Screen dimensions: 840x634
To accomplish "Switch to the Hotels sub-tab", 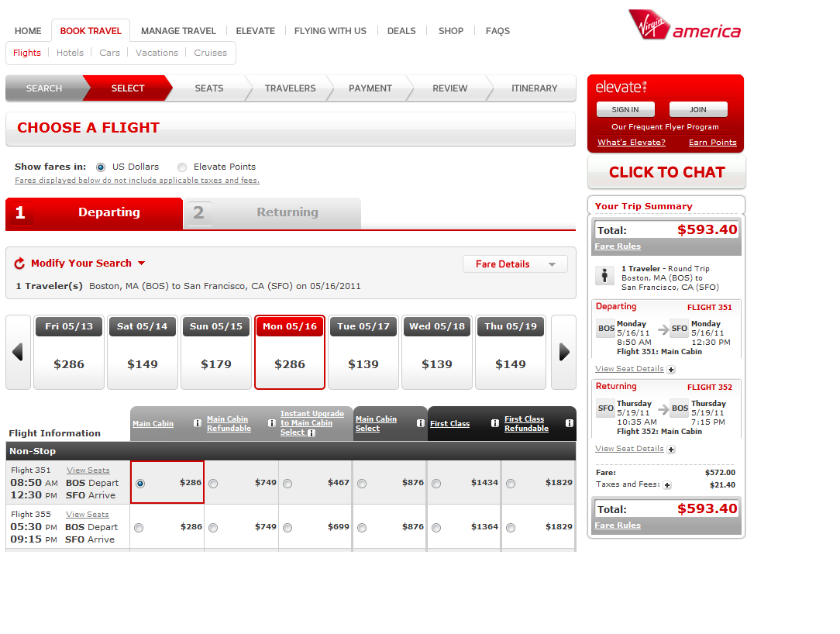I will click(71, 53).
